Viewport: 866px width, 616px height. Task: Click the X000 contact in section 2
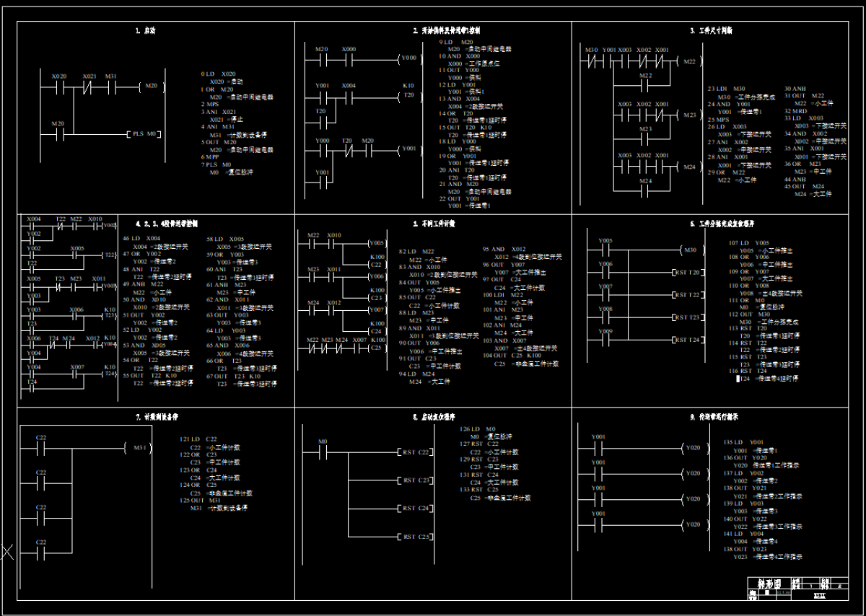[x=349, y=58]
